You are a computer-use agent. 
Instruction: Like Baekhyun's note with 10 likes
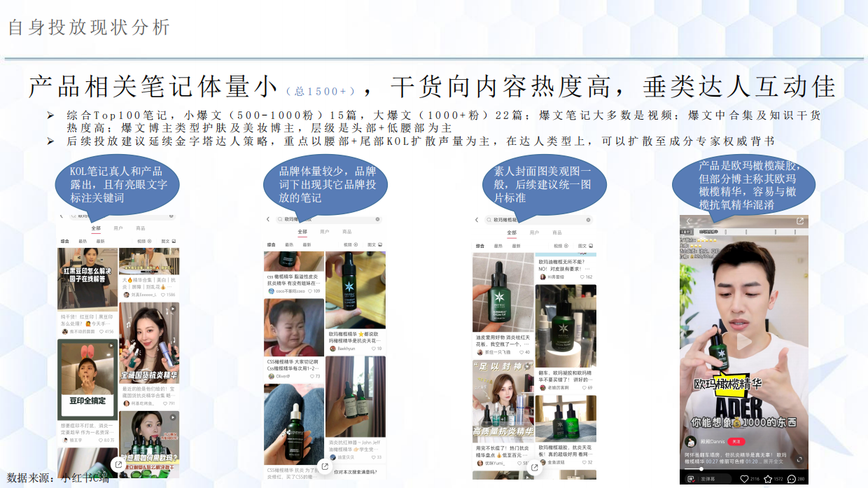click(x=375, y=348)
